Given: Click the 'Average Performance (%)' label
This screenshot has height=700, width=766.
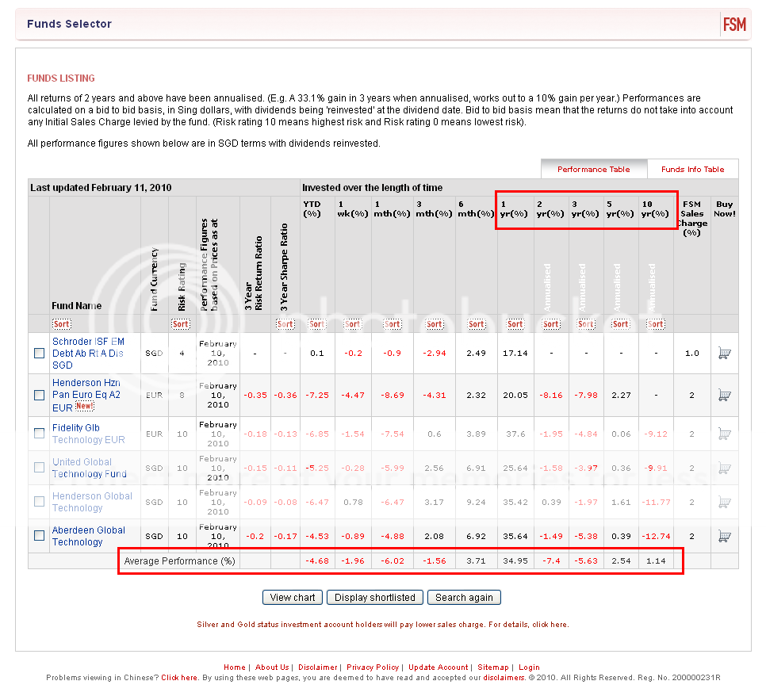Looking at the screenshot, I should coord(179,561).
